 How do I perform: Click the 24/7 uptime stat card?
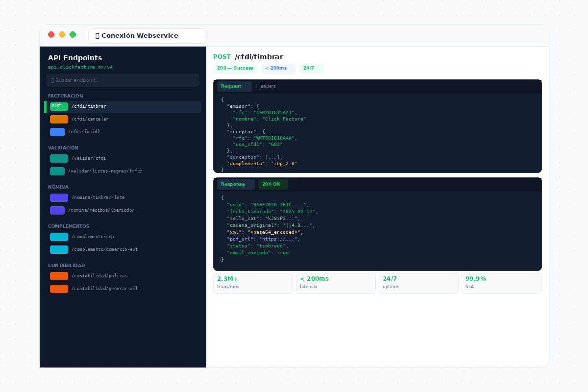tap(418, 283)
